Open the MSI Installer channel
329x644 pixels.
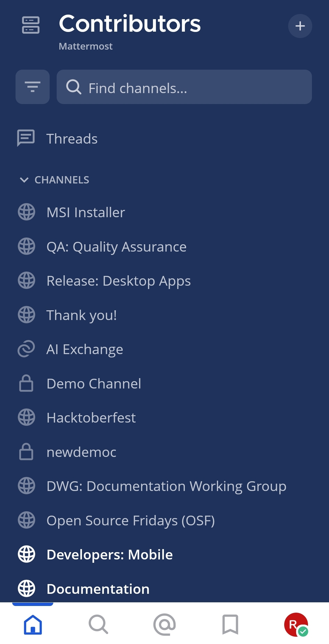pos(86,212)
